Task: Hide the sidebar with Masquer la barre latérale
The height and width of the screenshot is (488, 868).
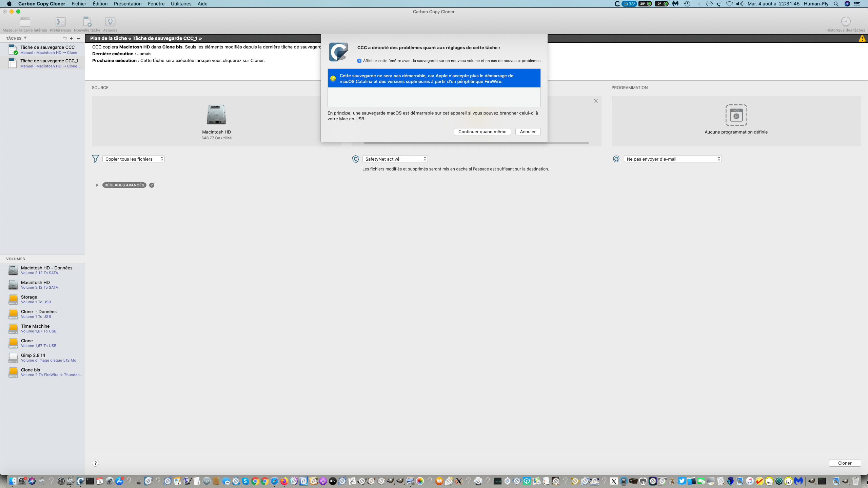Action: [x=25, y=22]
